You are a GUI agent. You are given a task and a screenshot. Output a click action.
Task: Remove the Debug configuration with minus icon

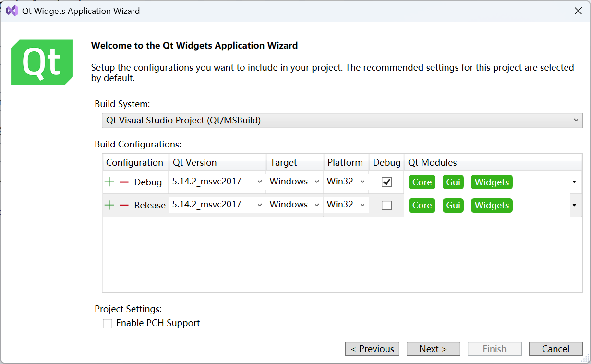[x=124, y=182]
